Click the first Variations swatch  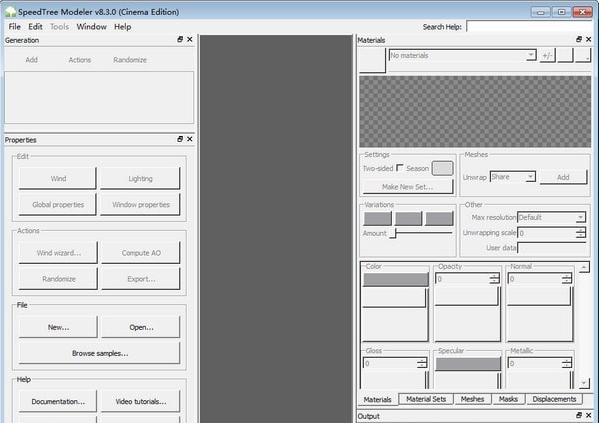[x=378, y=219]
